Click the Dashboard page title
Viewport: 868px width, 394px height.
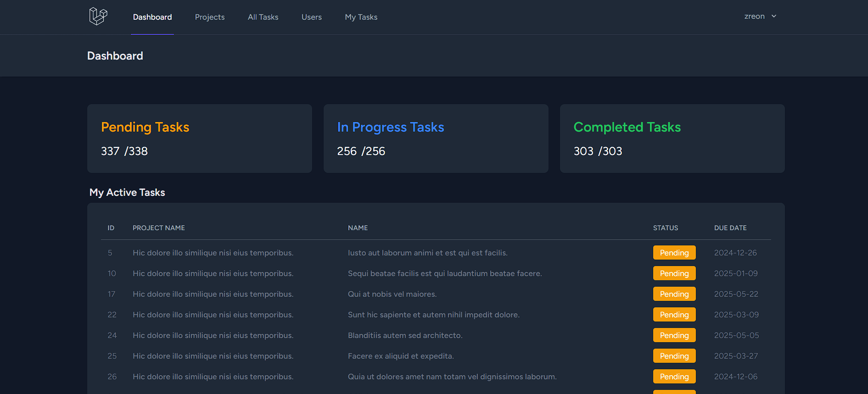pos(115,56)
